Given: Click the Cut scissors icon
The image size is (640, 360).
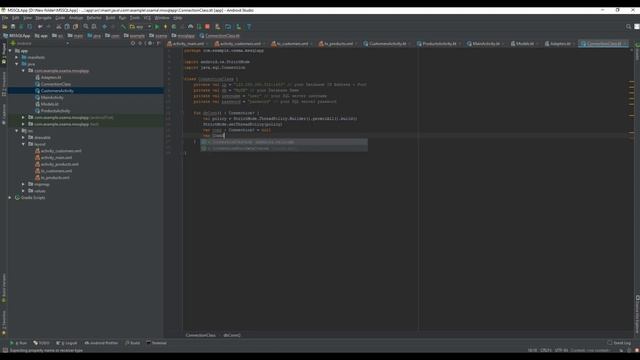Looking at the screenshot, I should (x=59, y=27).
